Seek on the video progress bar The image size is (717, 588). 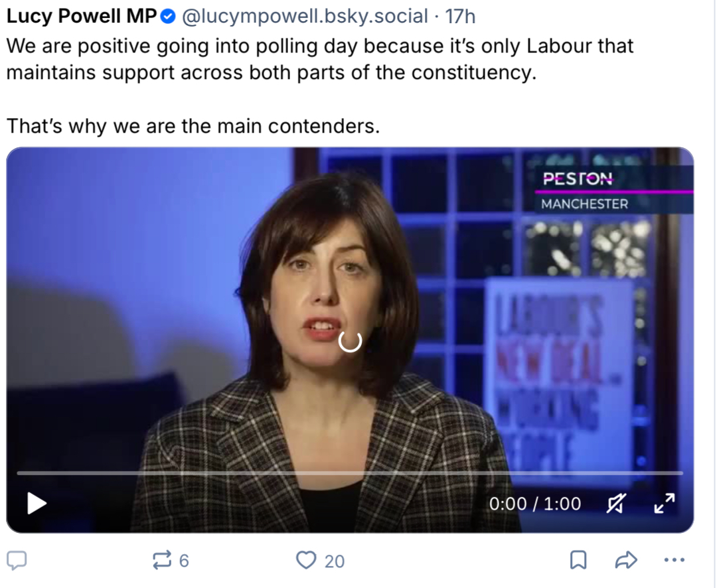349,473
